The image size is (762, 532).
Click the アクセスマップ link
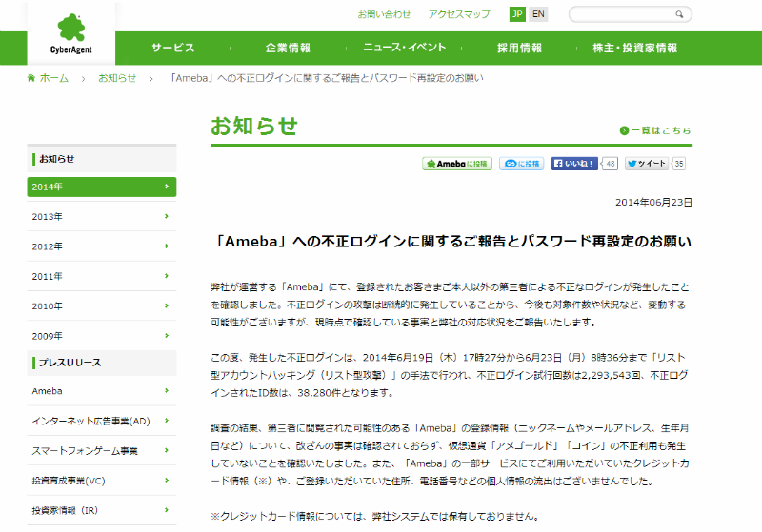point(459,14)
